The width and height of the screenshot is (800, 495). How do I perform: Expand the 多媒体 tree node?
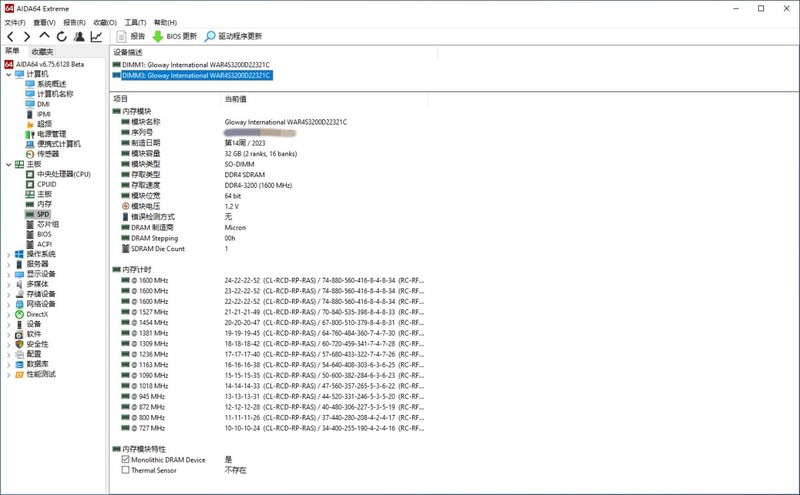pyautogui.click(x=8, y=284)
